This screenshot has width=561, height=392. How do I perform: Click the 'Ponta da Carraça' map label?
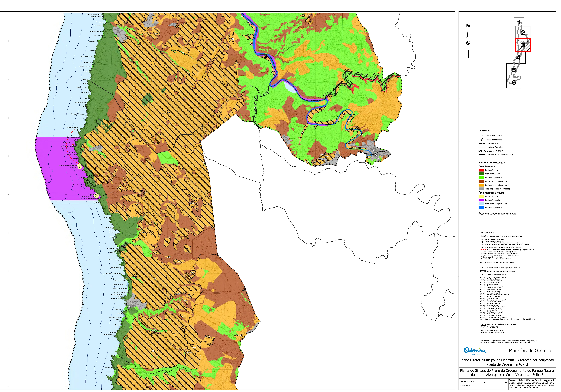(x=73, y=127)
